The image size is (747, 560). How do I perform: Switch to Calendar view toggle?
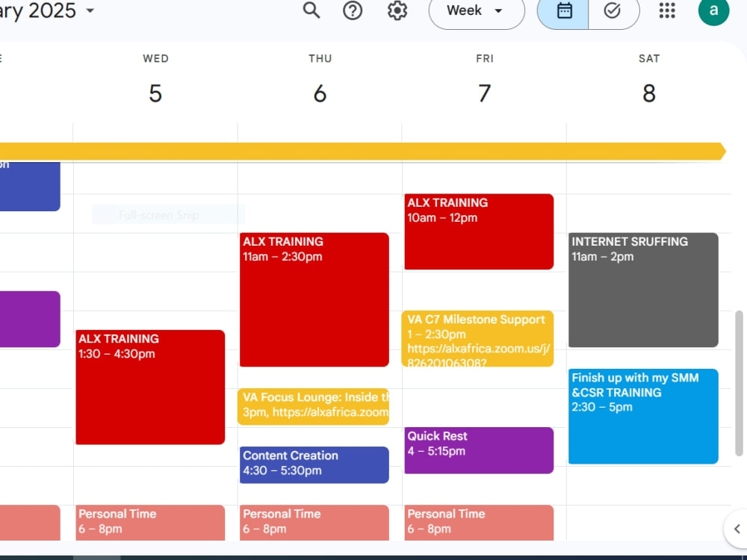[x=563, y=10]
